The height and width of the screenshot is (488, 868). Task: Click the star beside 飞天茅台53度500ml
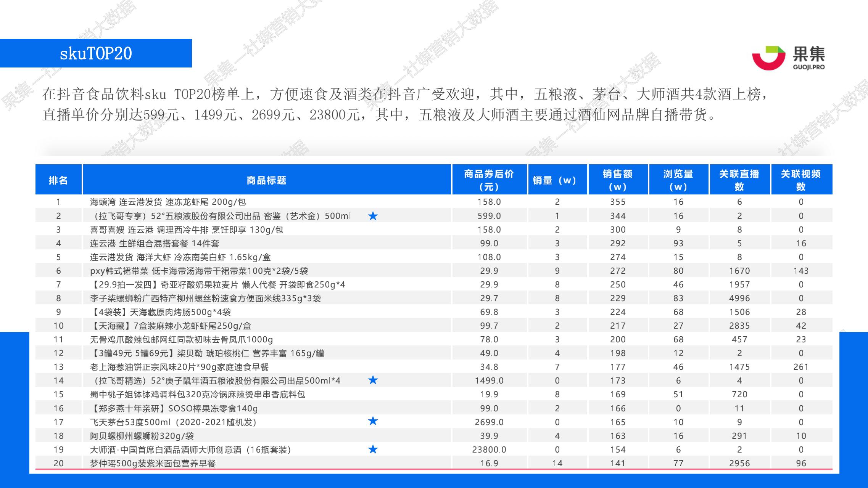[x=373, y=421]
